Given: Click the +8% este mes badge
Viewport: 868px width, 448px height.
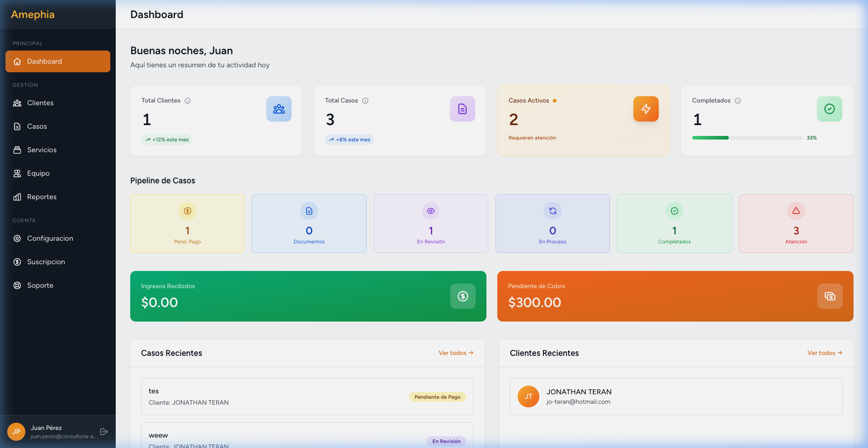Looking at the screenshot, I should (349, 140).
